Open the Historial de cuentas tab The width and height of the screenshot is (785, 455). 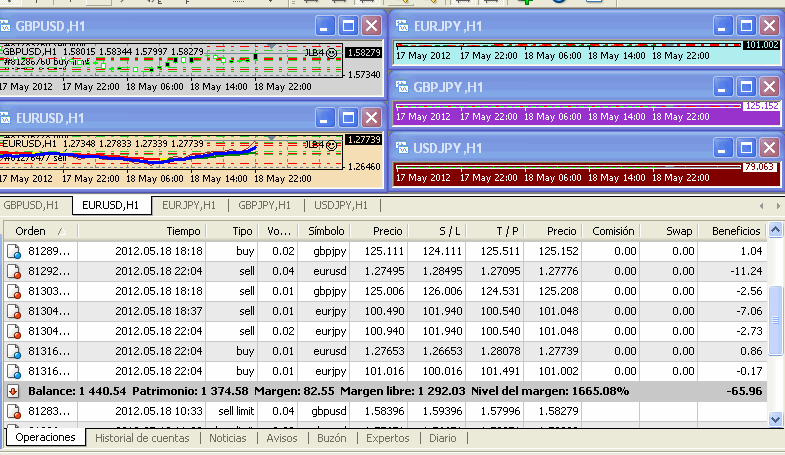143,438
